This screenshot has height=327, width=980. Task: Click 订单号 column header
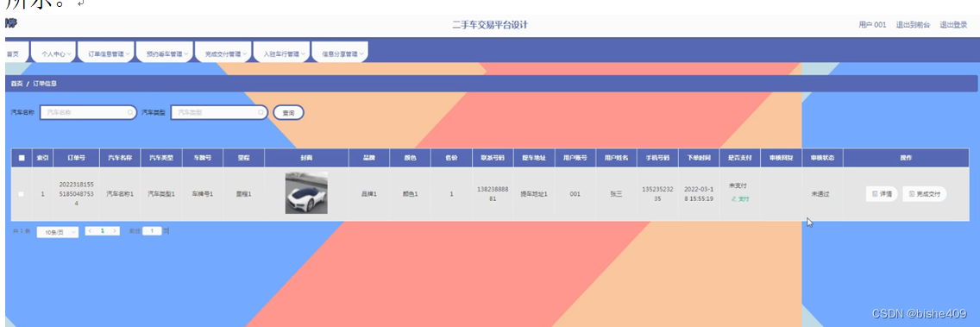(x=76, y=158)
